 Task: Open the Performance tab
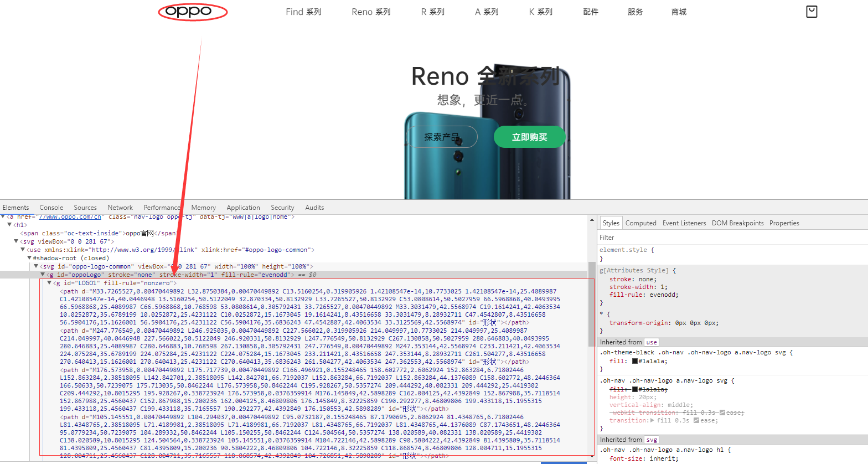tap(162, 208)
